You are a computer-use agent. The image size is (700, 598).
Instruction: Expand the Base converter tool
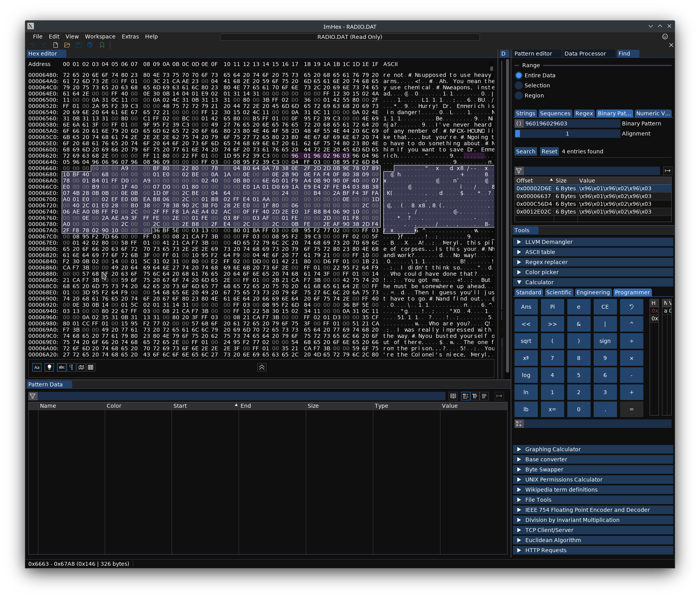(545, 459)
